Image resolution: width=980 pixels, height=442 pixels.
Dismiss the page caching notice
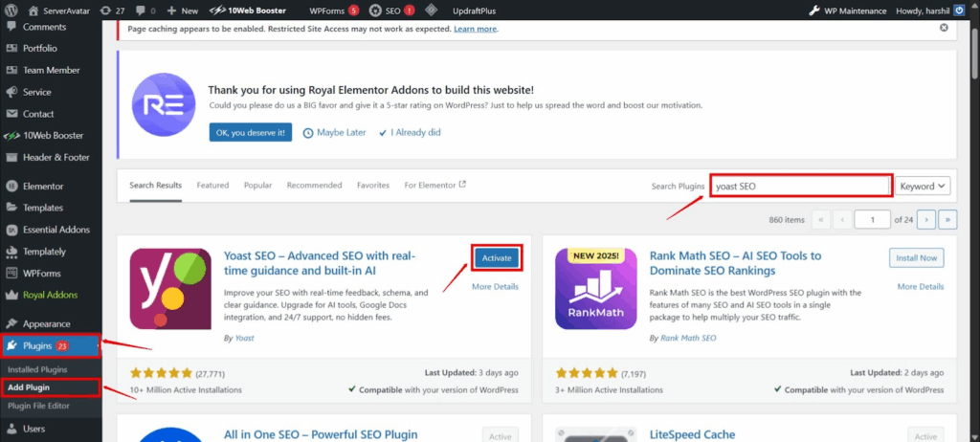click(944, 28)
